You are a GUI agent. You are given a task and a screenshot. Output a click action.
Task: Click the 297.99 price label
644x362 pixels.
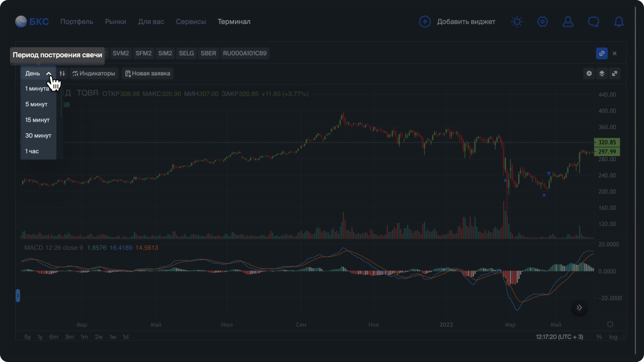click(607, 151)
